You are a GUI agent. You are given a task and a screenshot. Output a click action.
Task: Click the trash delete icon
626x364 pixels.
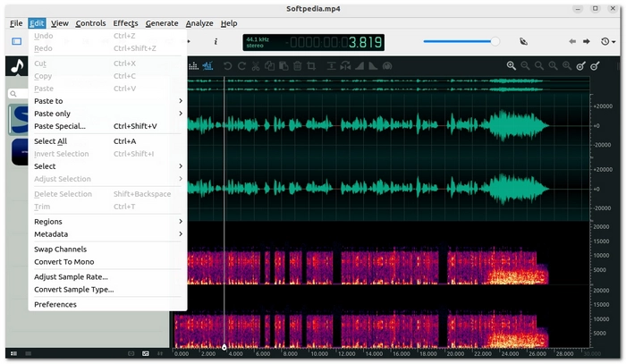(298, 66)
